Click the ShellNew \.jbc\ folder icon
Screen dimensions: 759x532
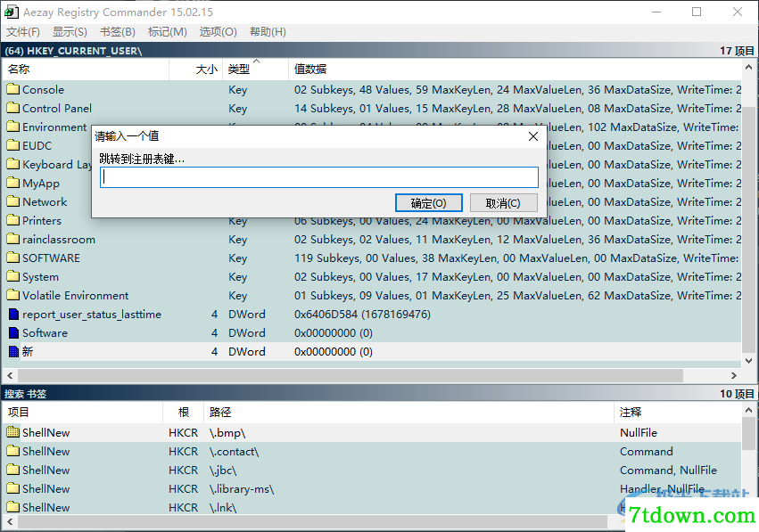(13, 471)
